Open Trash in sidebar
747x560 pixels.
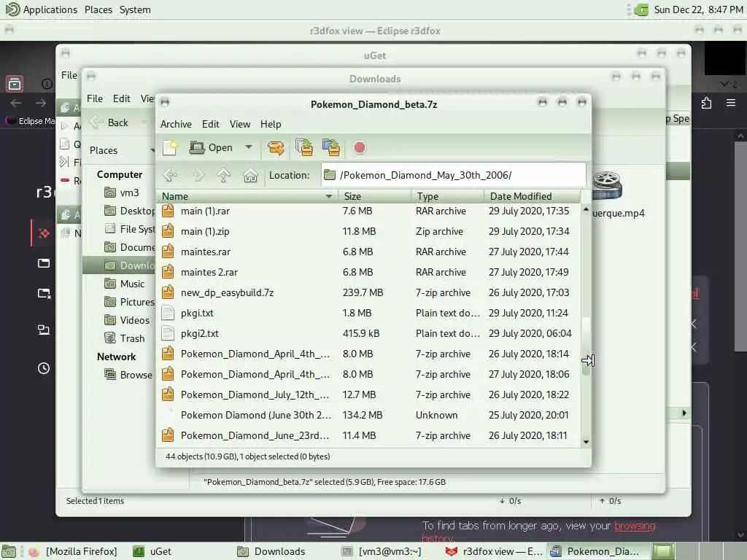tap(125, 338)
